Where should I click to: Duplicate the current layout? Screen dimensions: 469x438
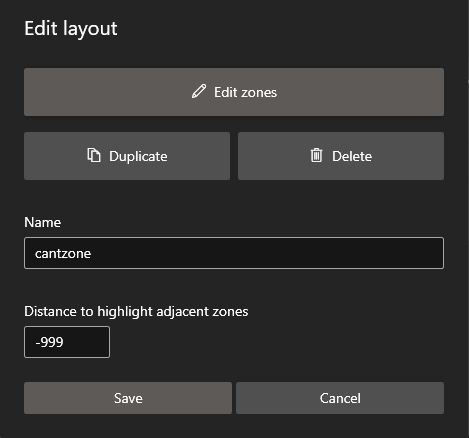tap(127, 156)
